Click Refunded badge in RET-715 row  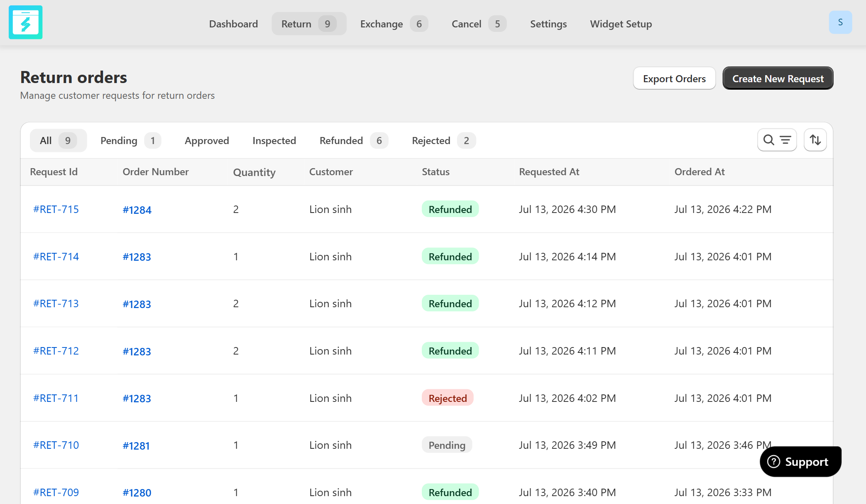click(450, 209)
